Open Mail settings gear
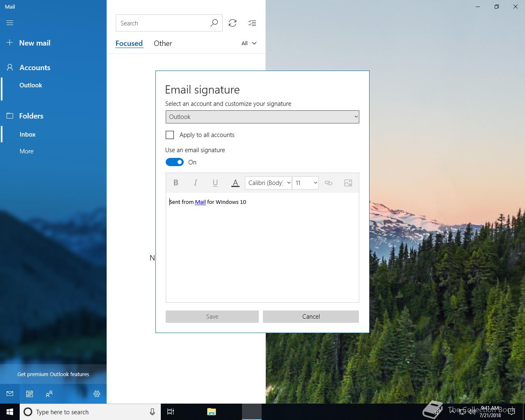Image resolution: width=525 pixels, height=420 pixels. click(97, 394)
